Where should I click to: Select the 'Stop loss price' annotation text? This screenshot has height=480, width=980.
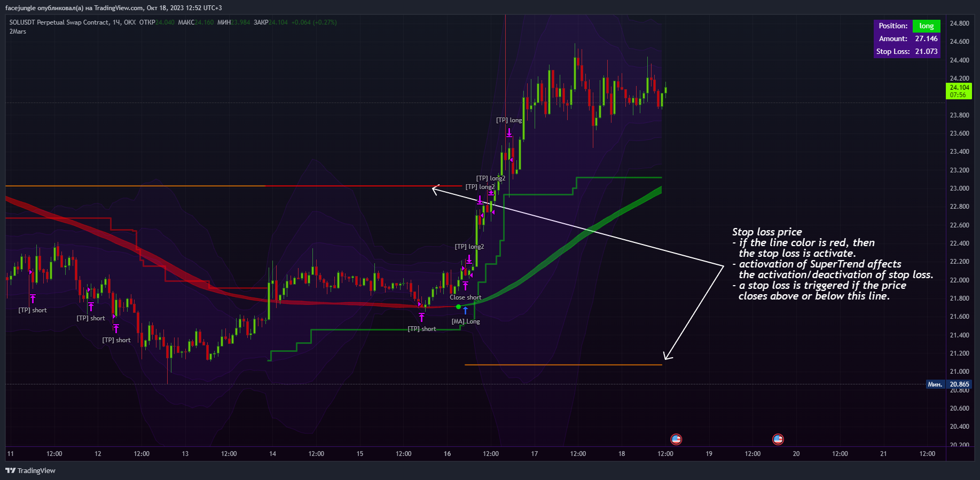[x=767, y=232]
